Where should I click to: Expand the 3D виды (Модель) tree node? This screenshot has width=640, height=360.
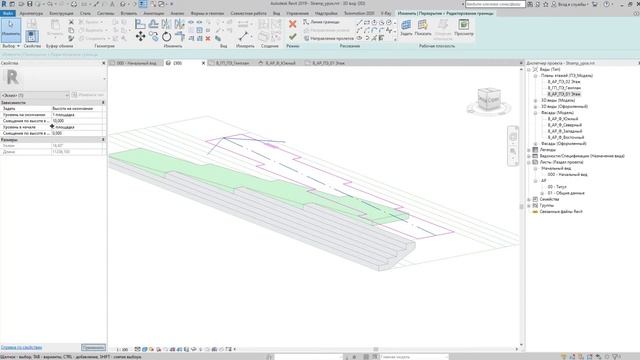coord(536,100)
